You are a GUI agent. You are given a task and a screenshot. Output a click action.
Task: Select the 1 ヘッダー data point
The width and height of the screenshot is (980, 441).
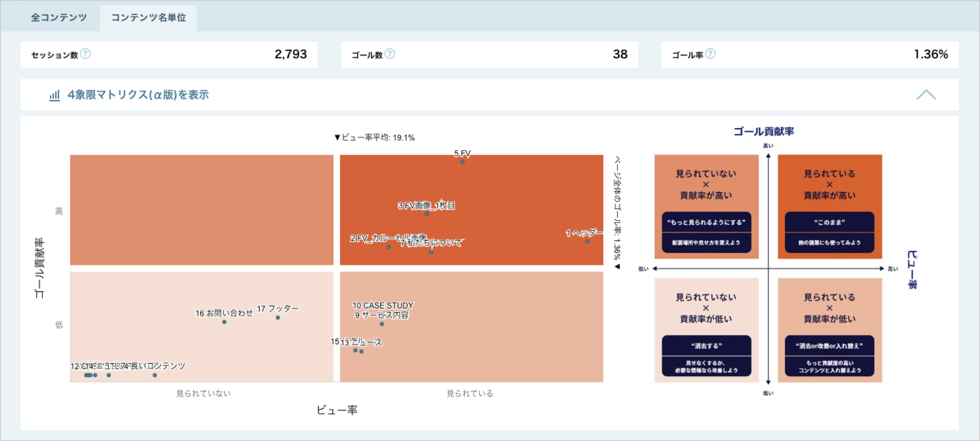(587, 241)
